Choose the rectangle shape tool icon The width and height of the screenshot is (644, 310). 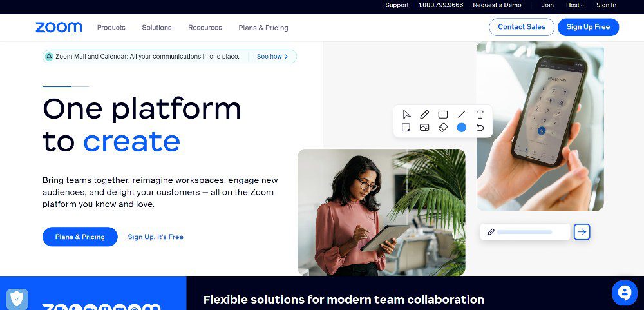443,115
